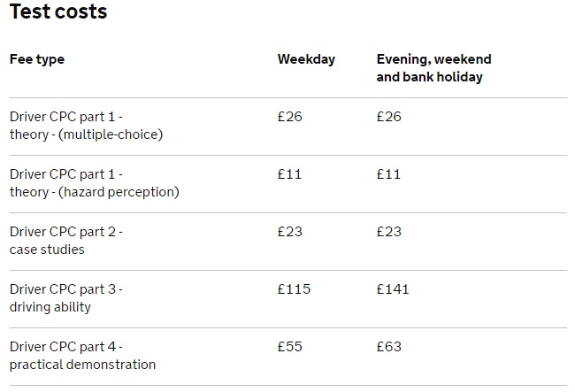The width and height of the screenshot is (575, 392).
Task: Click weekday £11 hazard perception price
Action: coord(289,174)
